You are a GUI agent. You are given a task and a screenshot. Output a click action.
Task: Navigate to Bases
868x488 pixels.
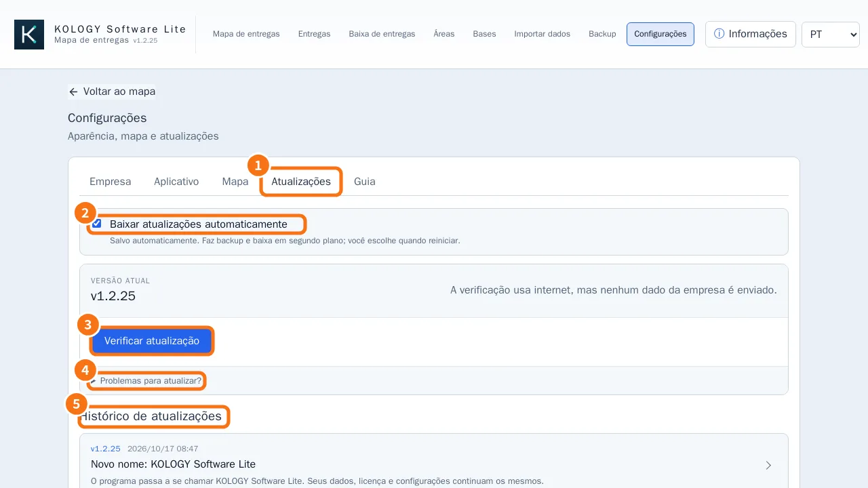485,34
